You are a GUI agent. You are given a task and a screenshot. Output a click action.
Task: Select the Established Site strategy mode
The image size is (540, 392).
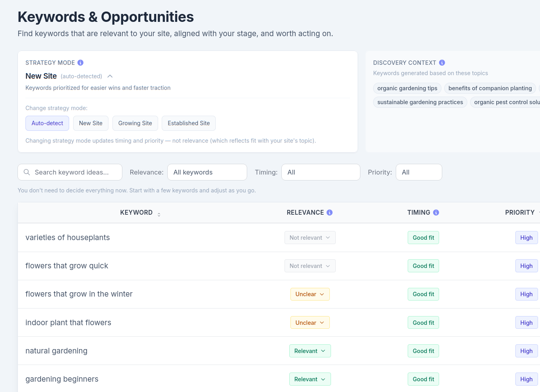pos(188,123)
